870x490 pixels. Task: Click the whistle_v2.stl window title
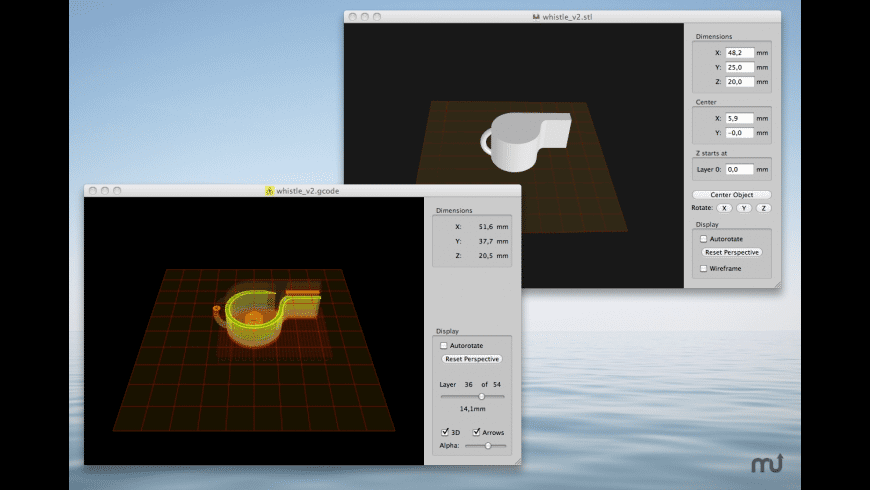(x=567, y=17)
